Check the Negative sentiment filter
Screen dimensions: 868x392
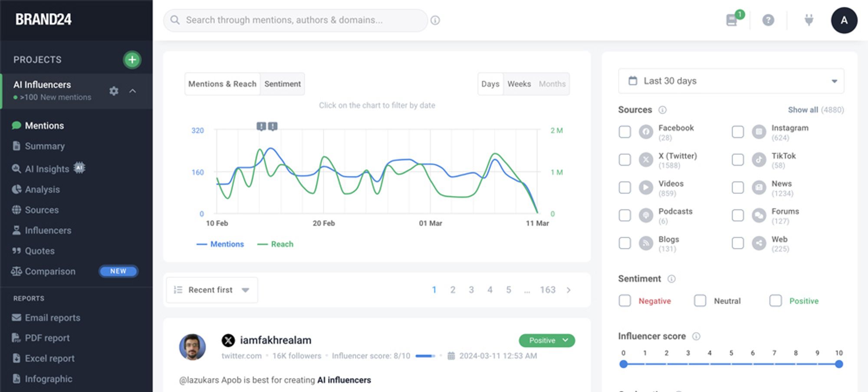(x=625, y=301)
